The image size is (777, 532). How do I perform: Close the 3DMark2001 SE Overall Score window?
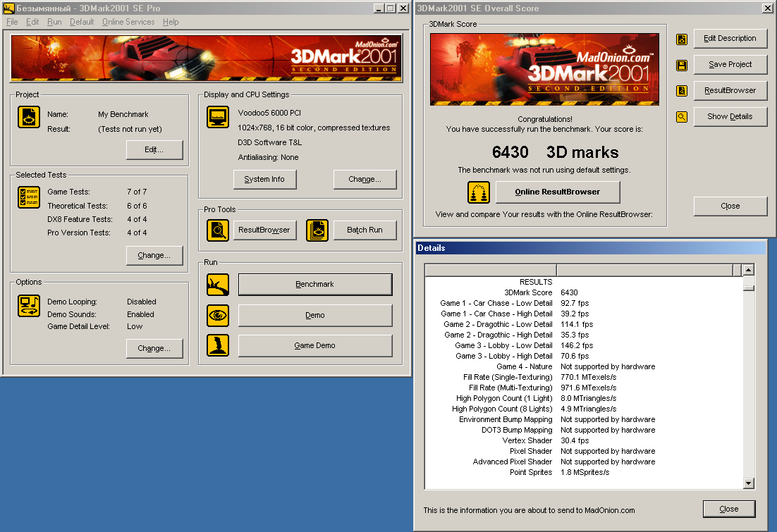766,8
